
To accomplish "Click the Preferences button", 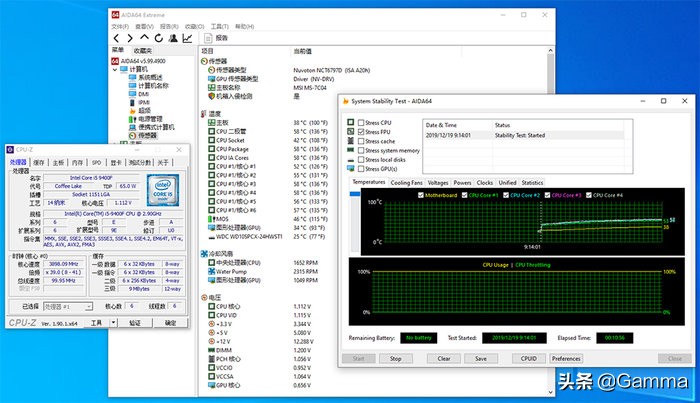I will point(565,358).
